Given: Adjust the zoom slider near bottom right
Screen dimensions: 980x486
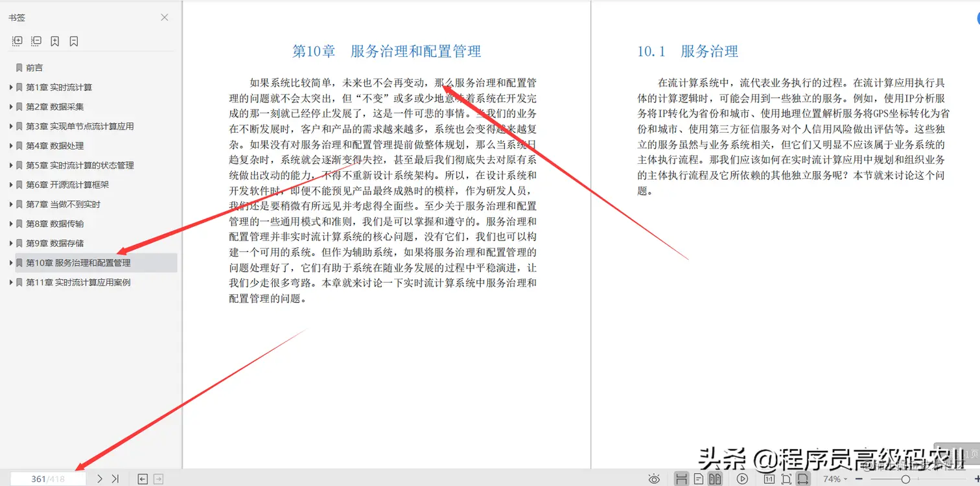Looking at the screenshot, I should click(x=904, y=480).
